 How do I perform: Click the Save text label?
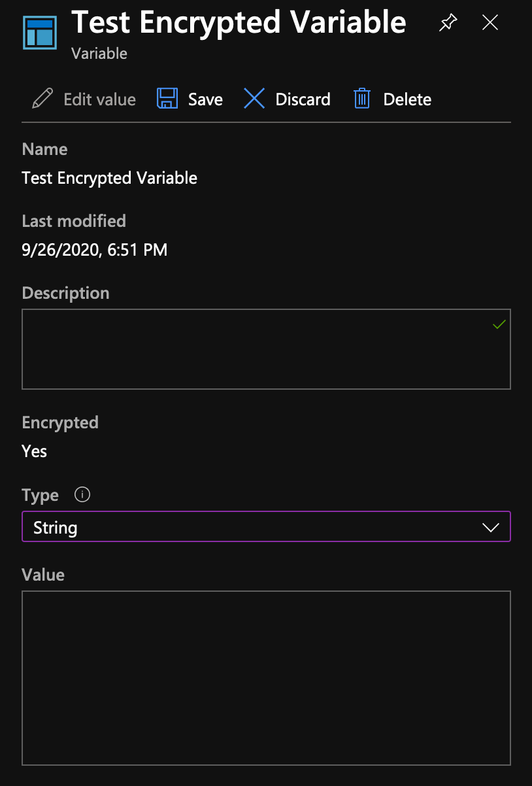pyautogui.click(x=205, y=99)
